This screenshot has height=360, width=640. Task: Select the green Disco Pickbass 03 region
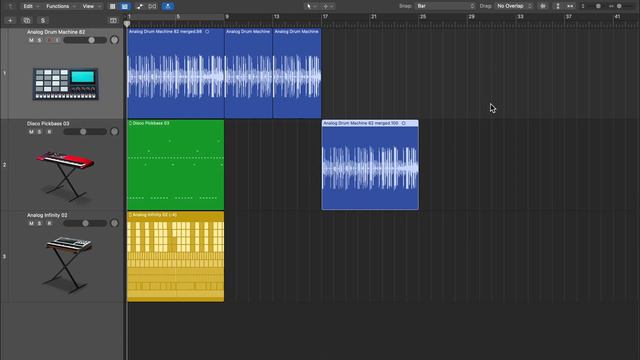(176, 165)
